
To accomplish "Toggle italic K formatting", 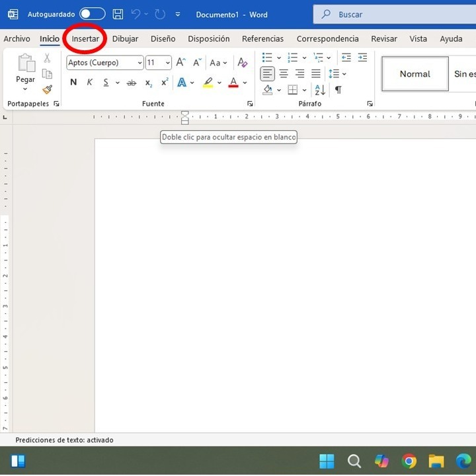I will [x=89, y=82].
